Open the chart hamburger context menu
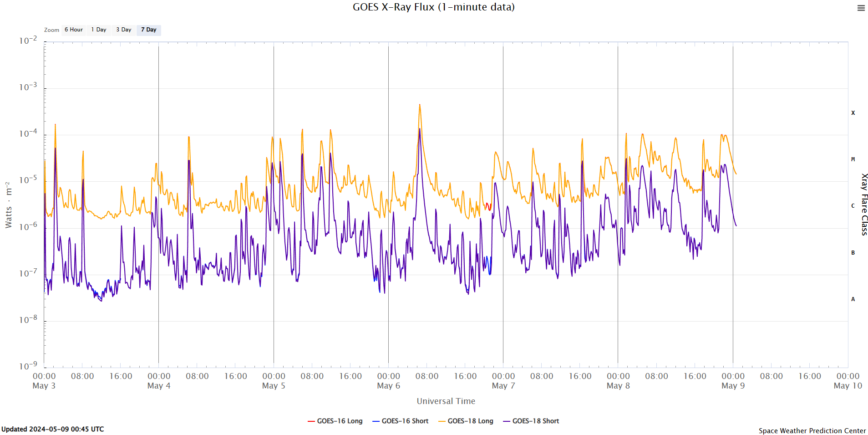 click(x=861, y=8)
